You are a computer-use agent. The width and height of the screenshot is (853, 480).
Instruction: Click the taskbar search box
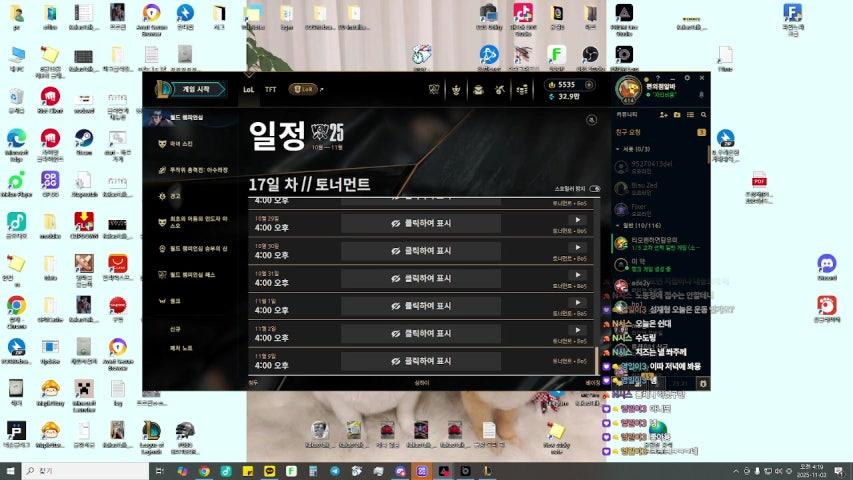pos(85,471)
